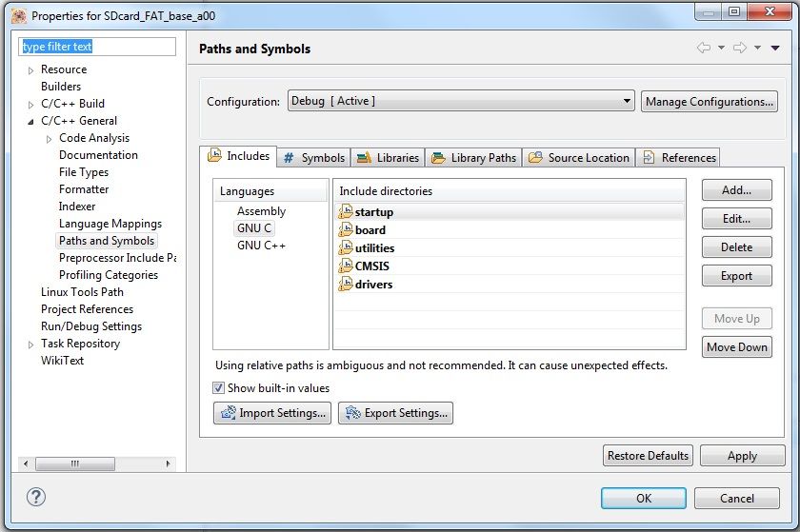Switch to the Symbols tab
The height and width of the screenshot is (532, 800).
[313, 157]
